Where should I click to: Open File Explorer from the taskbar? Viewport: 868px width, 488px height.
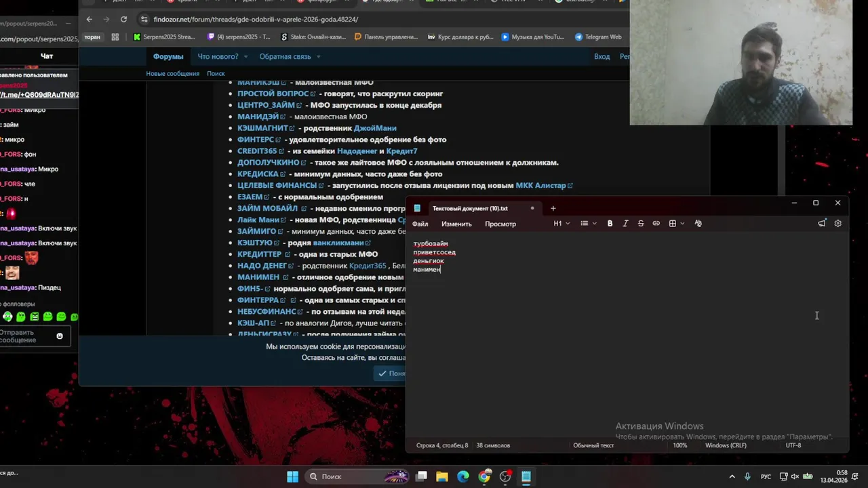tap(441, 476)
